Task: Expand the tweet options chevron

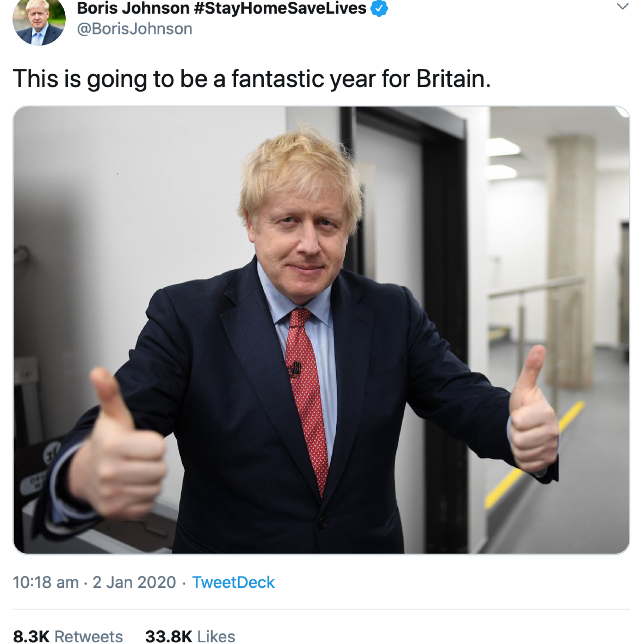Action: click(x=623, y=6)
